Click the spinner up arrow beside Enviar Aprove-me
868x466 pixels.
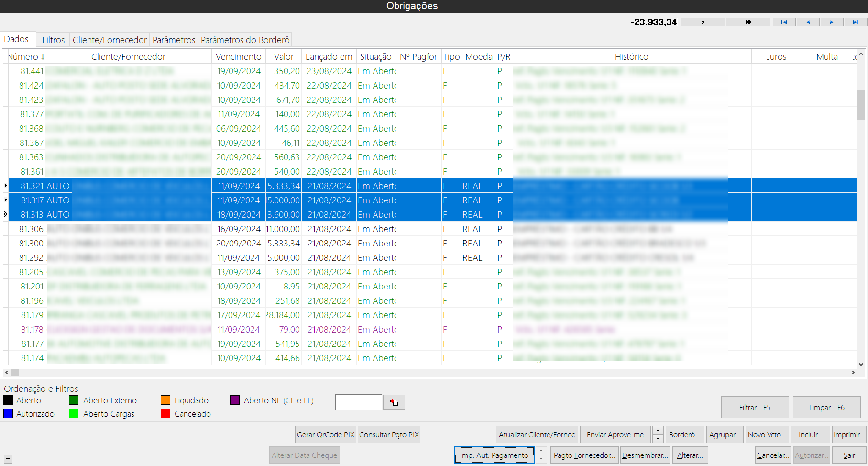658,430
